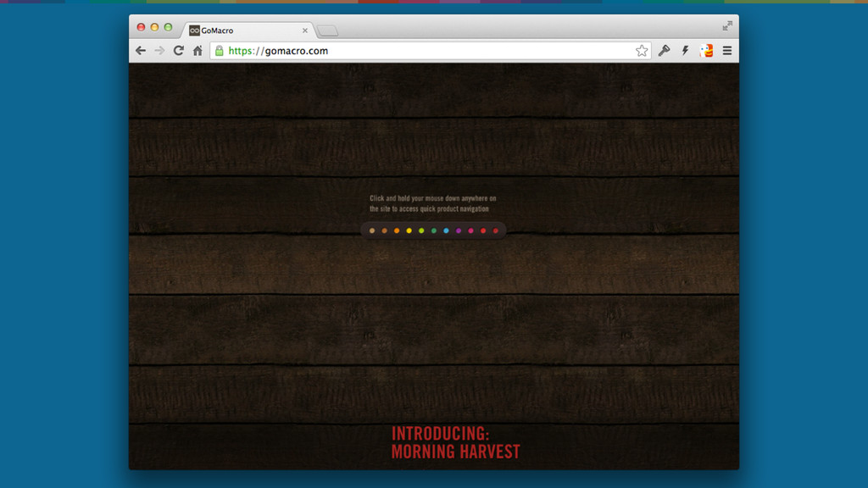Minimize the Chrome window with yellow button
This screenshot has width=868, height=488.
[154, 27]
